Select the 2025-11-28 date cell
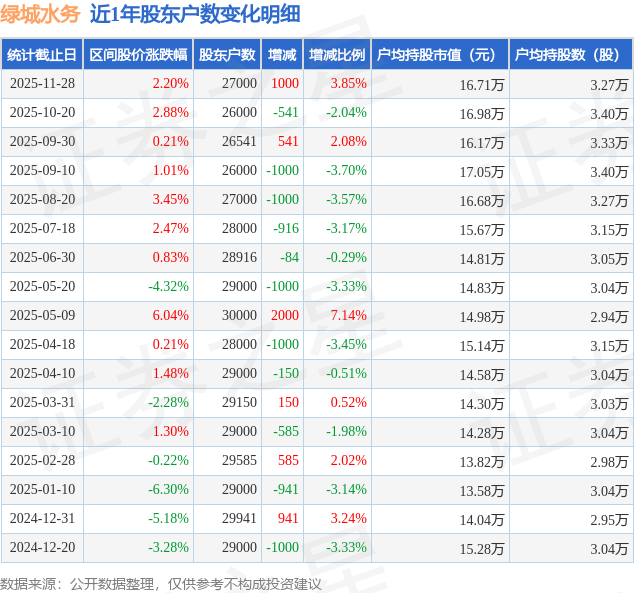Screen dimensions: 634x593 click(x=42, y=84)
